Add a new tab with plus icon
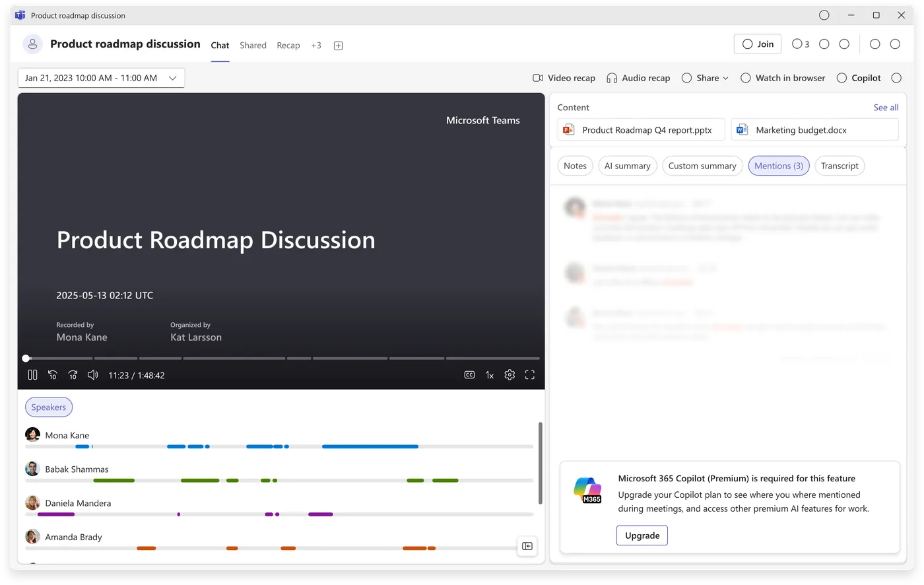Viewport: 924px width, 585px height. pos(338,46)
